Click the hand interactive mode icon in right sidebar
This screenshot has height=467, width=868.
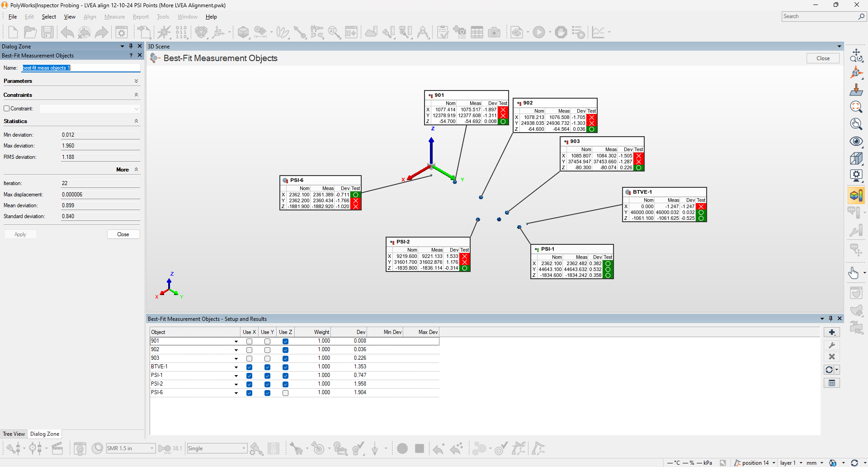[x=854, y=273]
